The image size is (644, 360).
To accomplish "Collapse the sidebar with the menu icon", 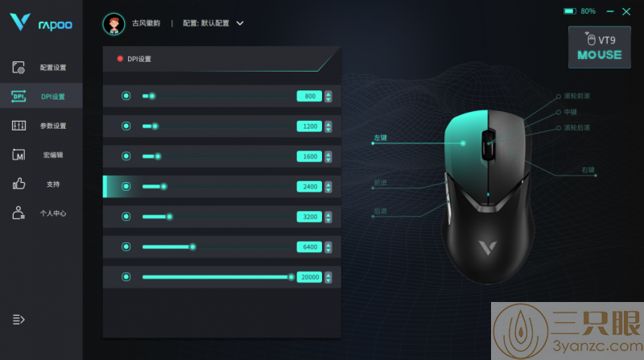I will click(19, 319).
